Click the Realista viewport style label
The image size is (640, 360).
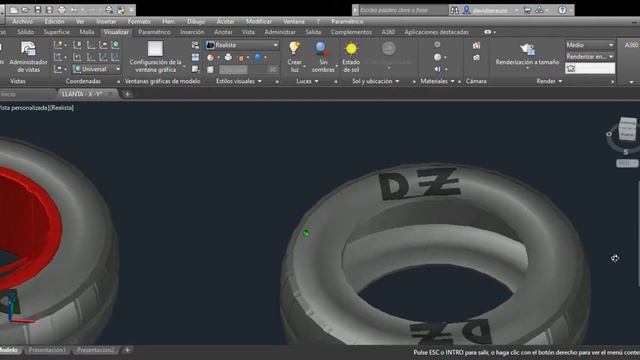point(62,108)
